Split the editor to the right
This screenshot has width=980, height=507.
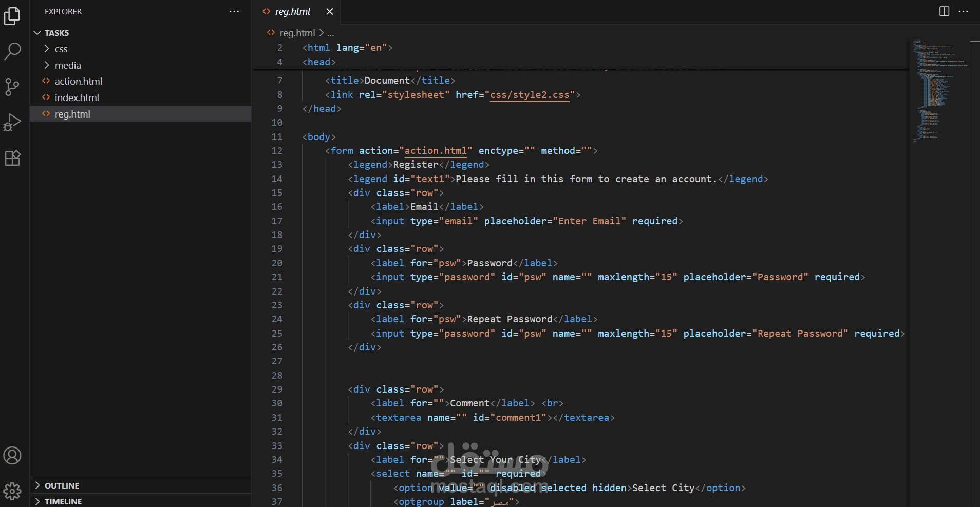[x=944, y=11]
